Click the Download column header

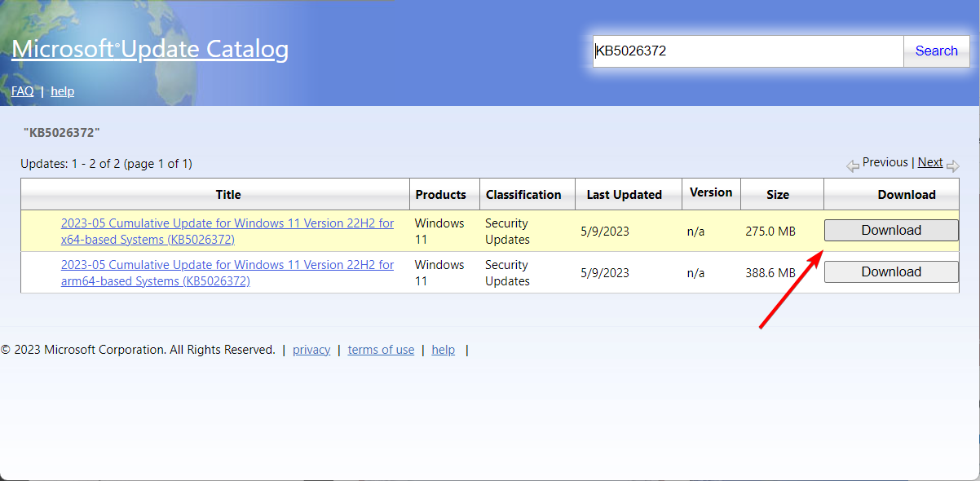[x=907, y=194]
